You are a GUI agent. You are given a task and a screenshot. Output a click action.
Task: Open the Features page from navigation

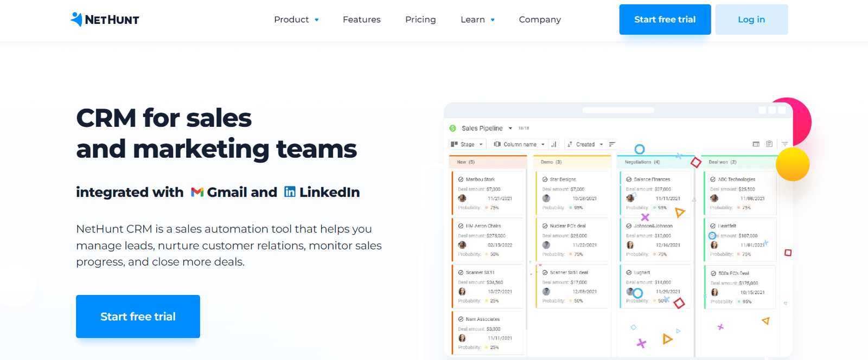point(361,20)
